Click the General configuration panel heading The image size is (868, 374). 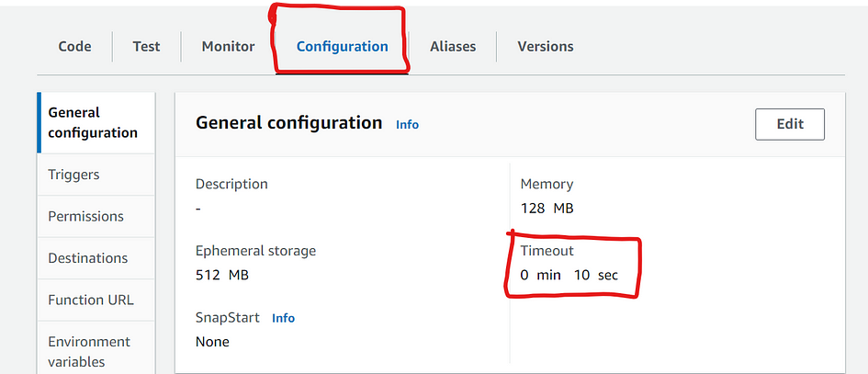click(289, 122)
